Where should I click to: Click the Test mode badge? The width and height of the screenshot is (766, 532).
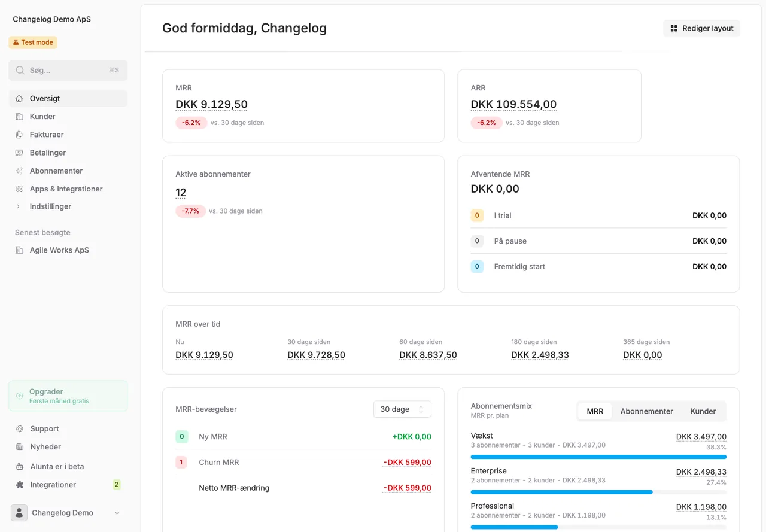click(33, 42)
